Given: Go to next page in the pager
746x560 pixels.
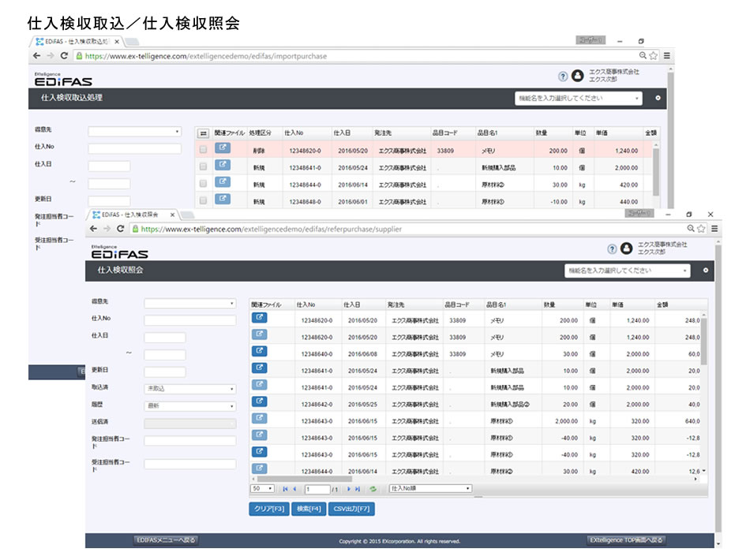Looking at the screenshot, I should (x=349, y=489).
